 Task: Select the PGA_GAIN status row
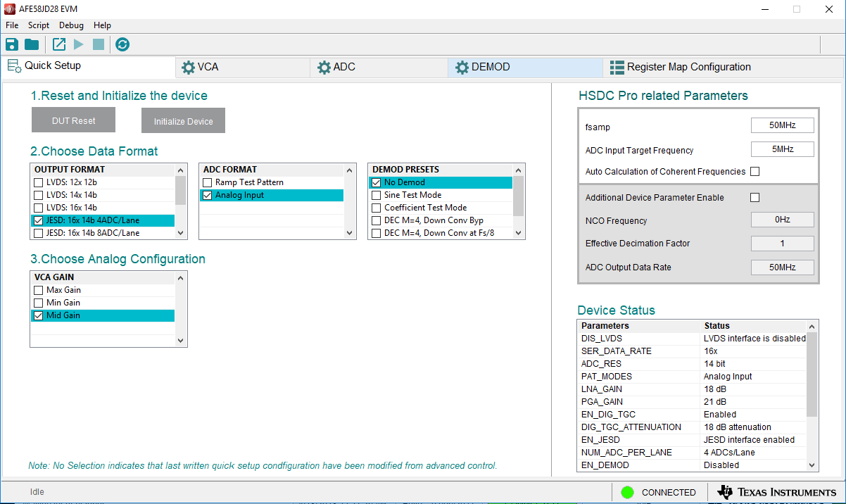692,402
